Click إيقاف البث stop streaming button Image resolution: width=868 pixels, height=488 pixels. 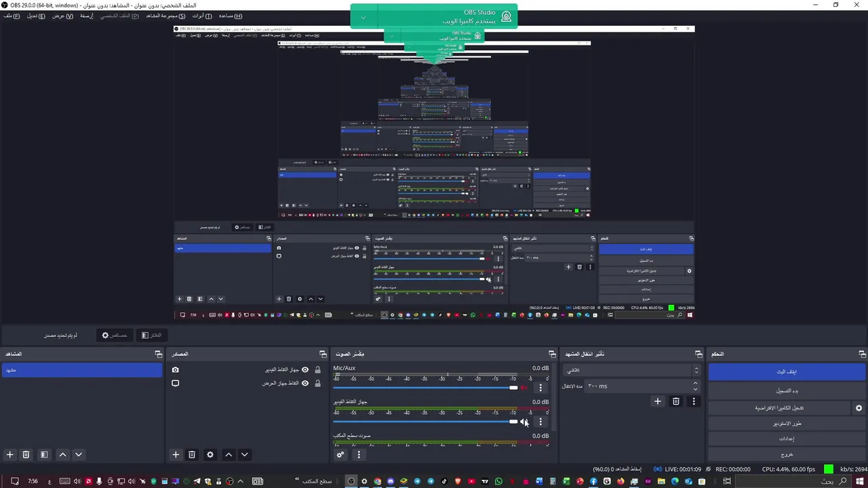coord(787,371)
